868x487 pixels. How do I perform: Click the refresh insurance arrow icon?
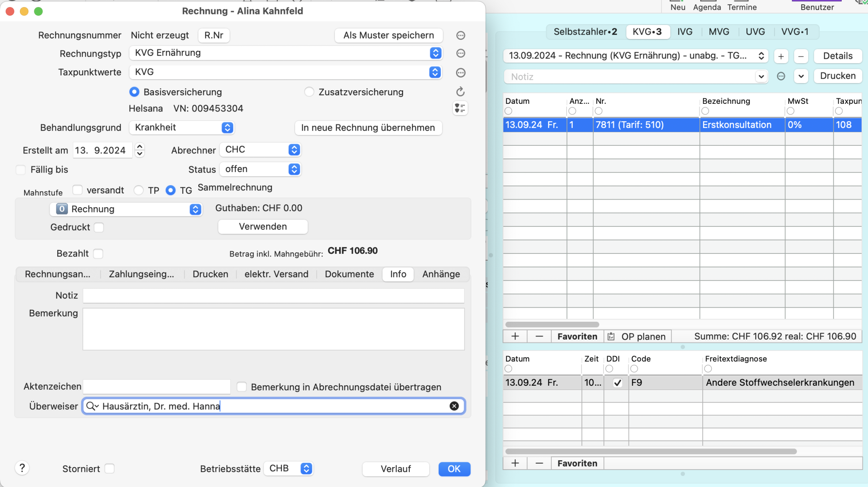tap(461, 92)
